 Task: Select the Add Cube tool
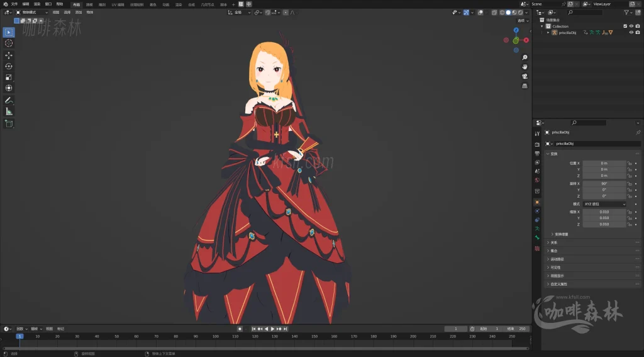(x=9, y=124)
